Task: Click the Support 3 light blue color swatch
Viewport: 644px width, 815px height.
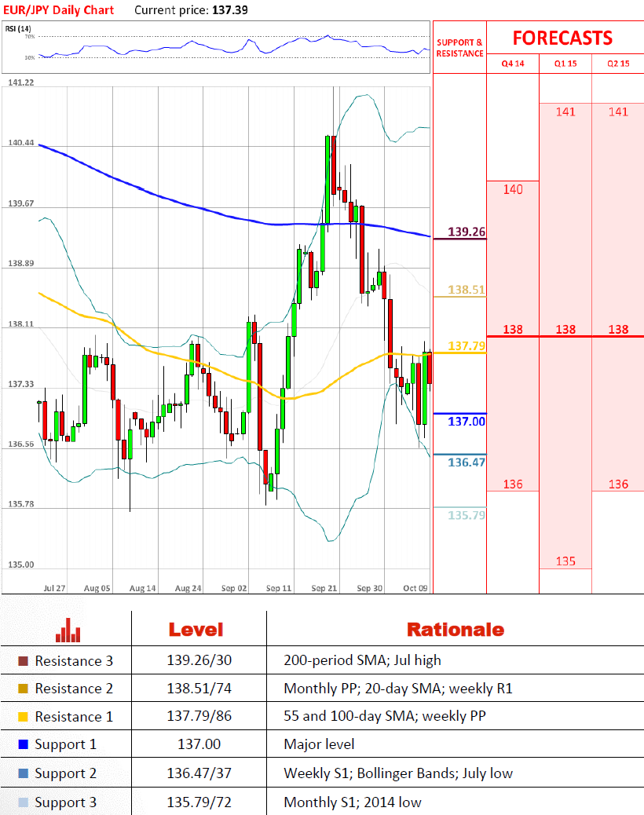Action: tap(23, 802)
